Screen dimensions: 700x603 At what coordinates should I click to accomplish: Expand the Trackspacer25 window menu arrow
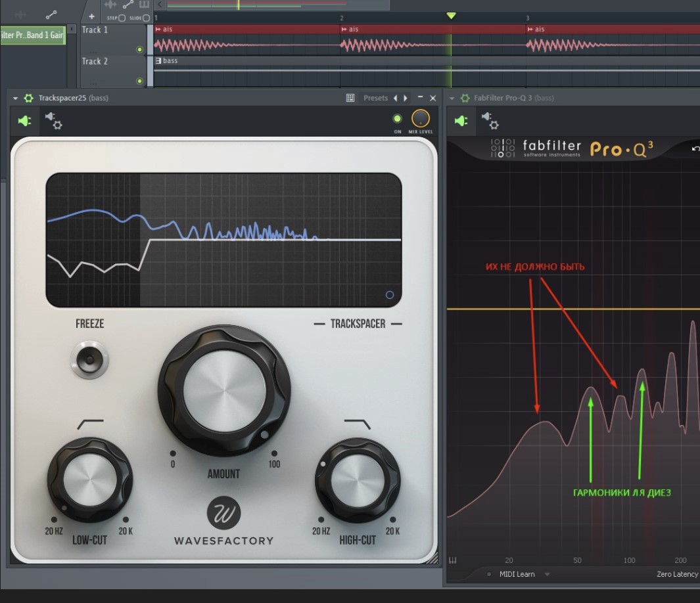tap(16, 98)
